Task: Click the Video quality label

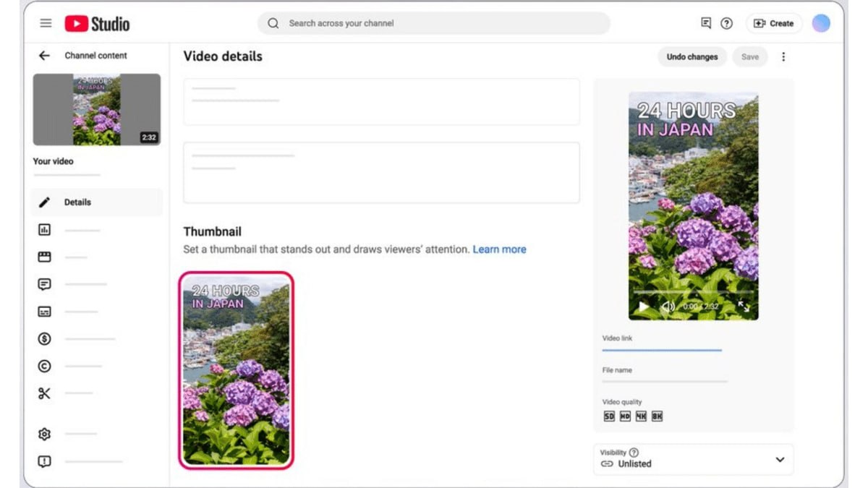Action: (x=622, y=402)
